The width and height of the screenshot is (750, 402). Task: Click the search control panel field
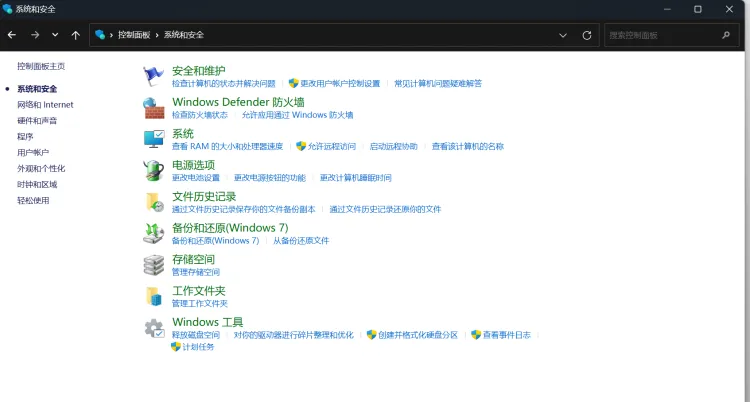pyautogui.click(x=672, y=35)
